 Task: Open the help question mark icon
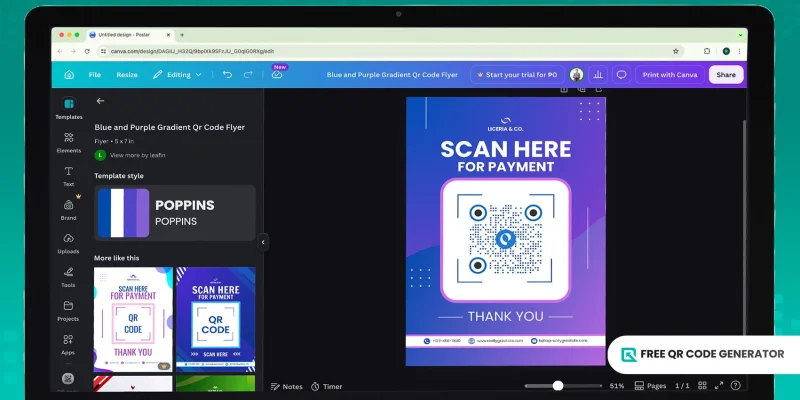pos(735,386)
